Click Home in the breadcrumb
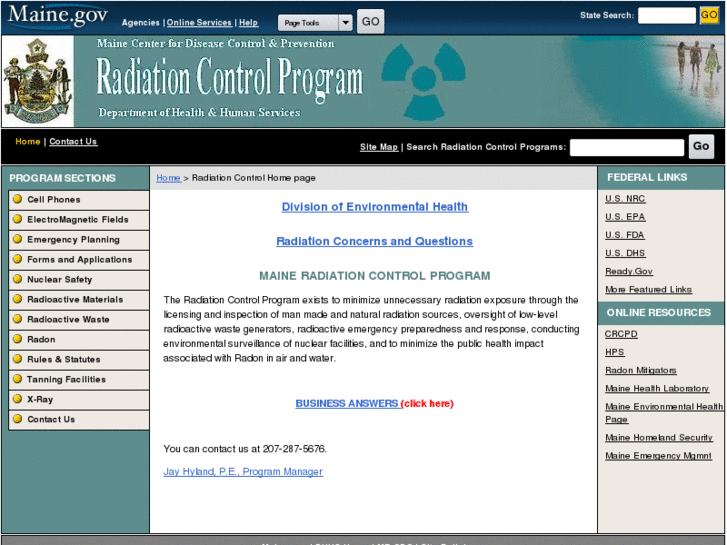The height and width of the screenshot is (545, 727). click(168, 178)
